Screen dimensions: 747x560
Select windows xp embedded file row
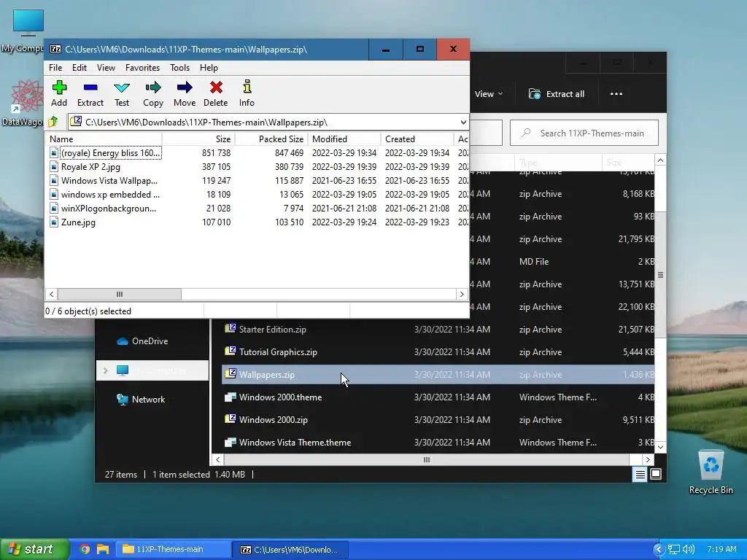click(258, 194)
